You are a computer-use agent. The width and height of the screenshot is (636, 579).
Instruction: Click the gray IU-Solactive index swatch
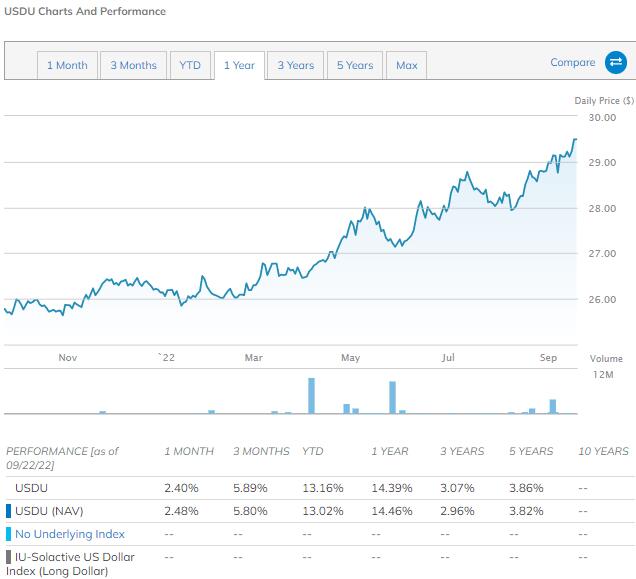(9, 557)
